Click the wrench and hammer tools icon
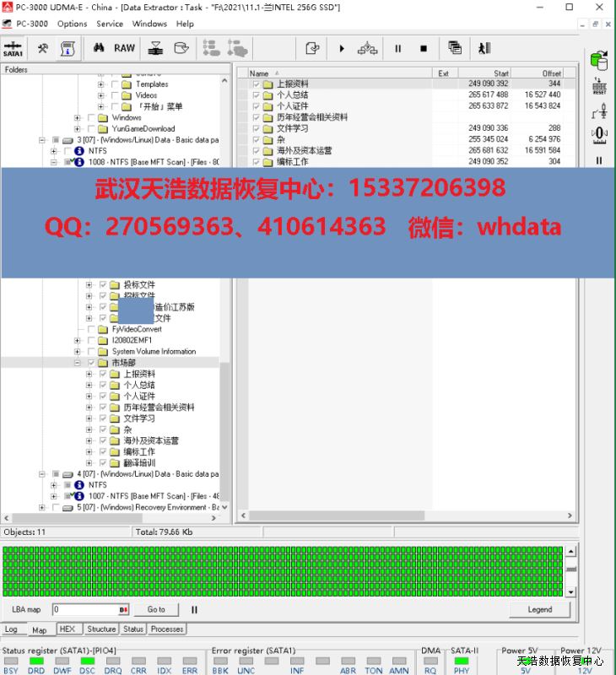 [x=42, y=48]
